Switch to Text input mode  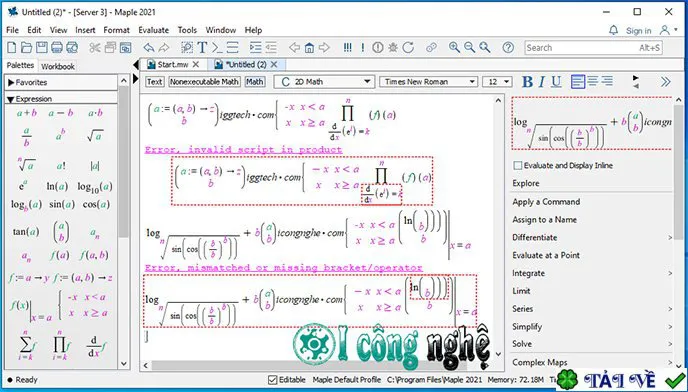pyautogui.click(x=154, y=82)
